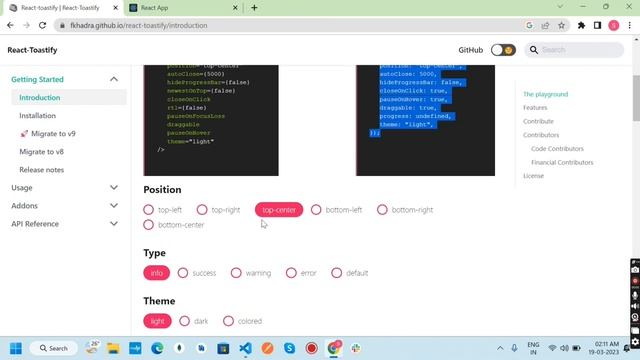Viewport: 640px width, 360px height.
Task: Select the dark theme option
Action: pos(184,321)
